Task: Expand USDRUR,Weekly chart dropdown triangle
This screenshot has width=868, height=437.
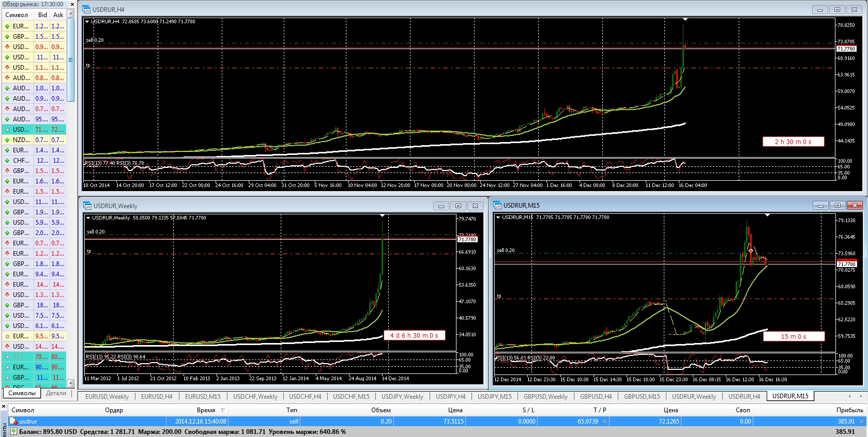Action: pos(88,218)
